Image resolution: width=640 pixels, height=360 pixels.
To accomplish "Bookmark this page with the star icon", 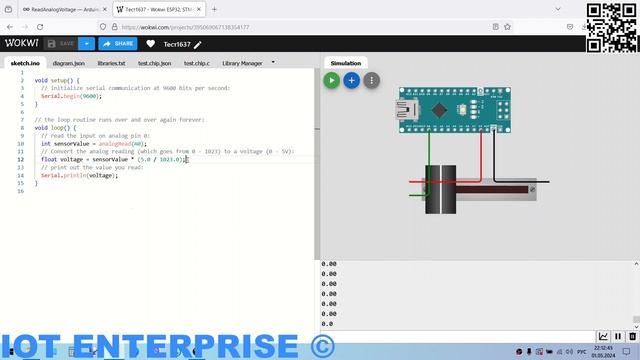I will [507, 27].
